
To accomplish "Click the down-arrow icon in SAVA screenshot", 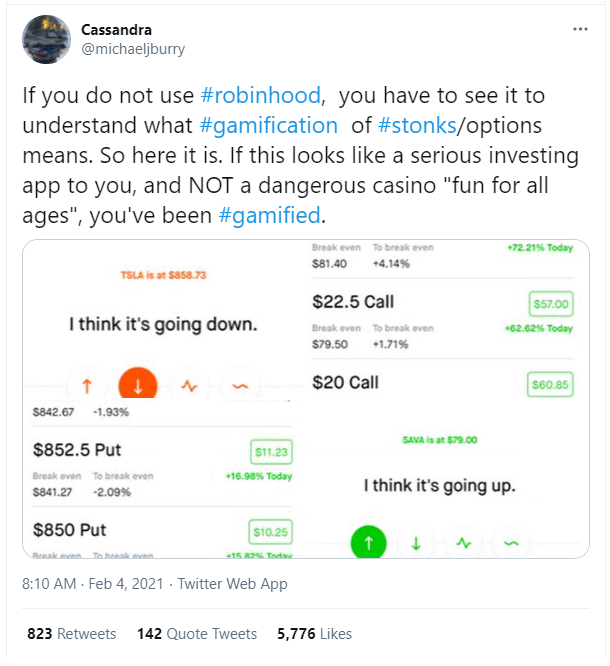I will click(x=416, y=543).
